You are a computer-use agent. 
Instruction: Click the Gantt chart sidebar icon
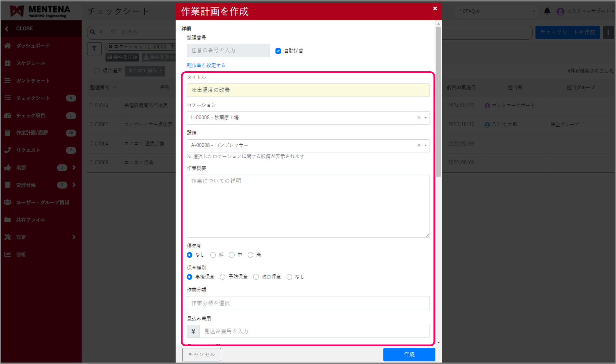click(x=8, y=81)
